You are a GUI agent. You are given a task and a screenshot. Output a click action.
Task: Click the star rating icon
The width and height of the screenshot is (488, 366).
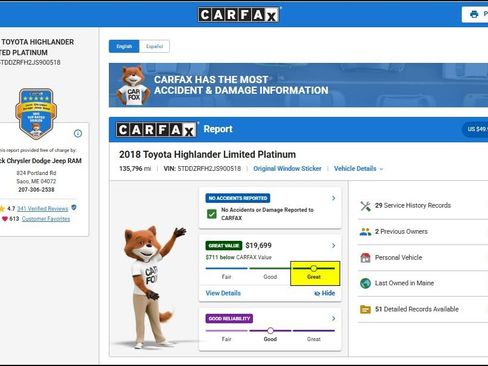2,209
